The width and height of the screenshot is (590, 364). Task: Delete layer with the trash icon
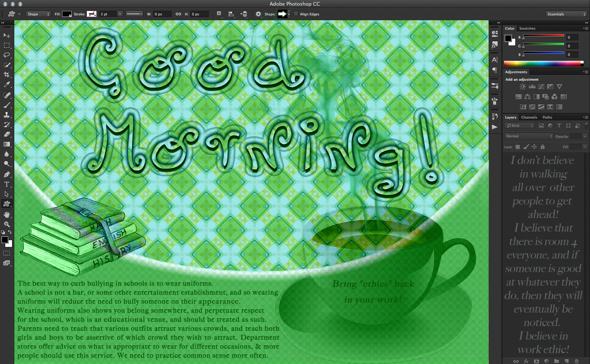click(577, 361)
